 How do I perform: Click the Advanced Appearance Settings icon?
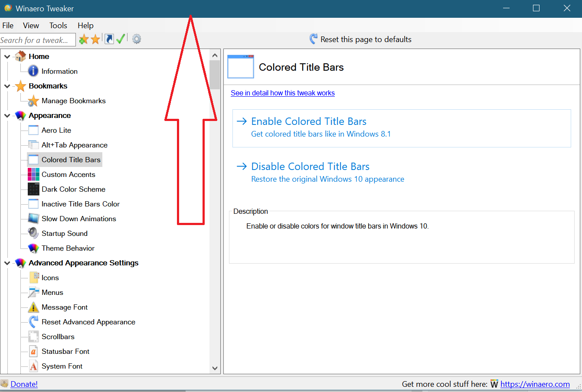20,263
